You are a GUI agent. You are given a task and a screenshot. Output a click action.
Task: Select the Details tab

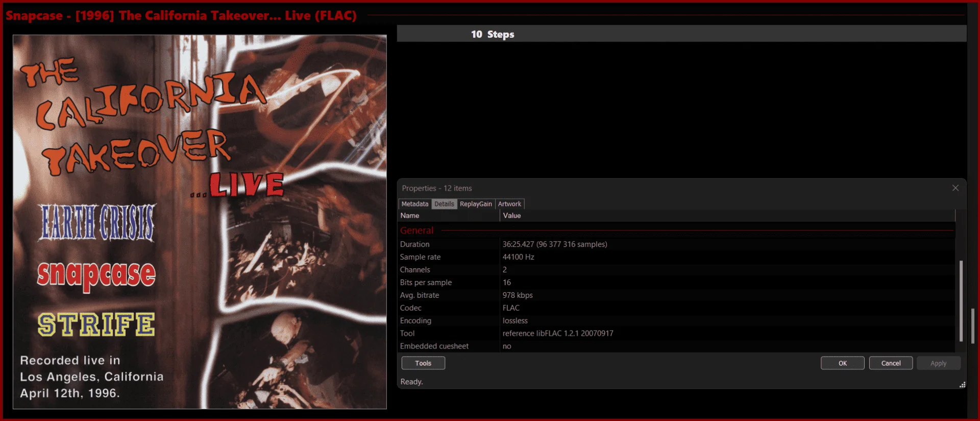444,204
